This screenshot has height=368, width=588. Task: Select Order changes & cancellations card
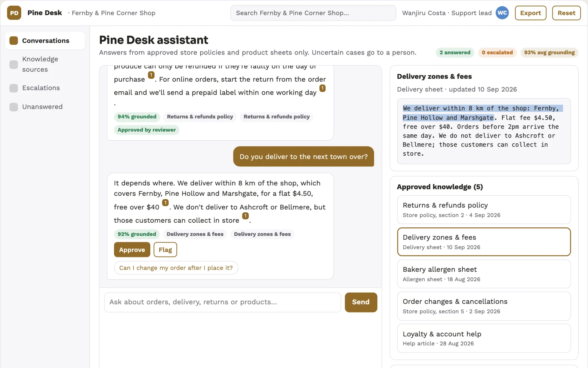pyautogui.click(x=484, y=306)
